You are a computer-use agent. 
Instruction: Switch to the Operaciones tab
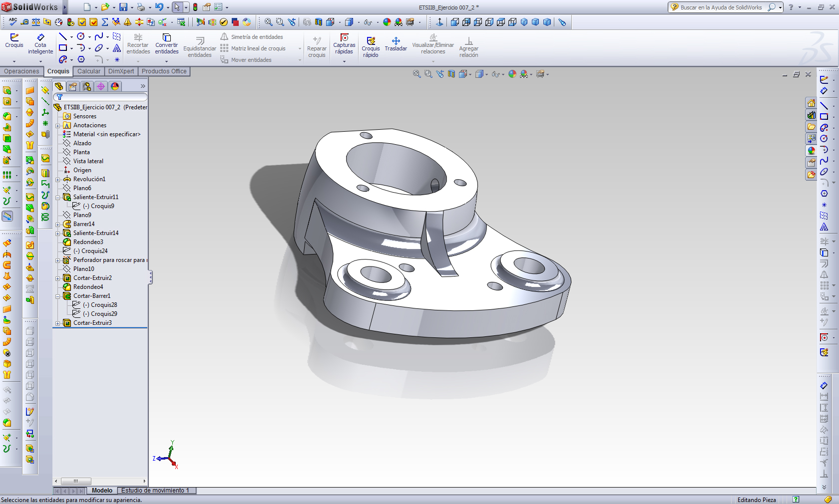point(21,71)
